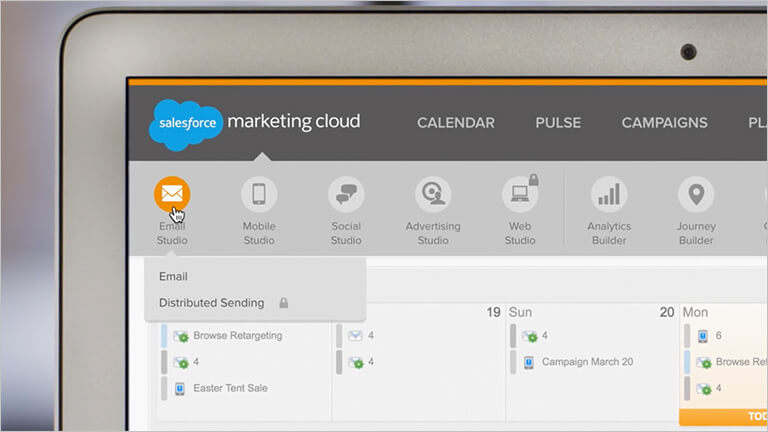768x432 pixels.
Task: Open Campaign March 20 event
Action: click(585, 362)
